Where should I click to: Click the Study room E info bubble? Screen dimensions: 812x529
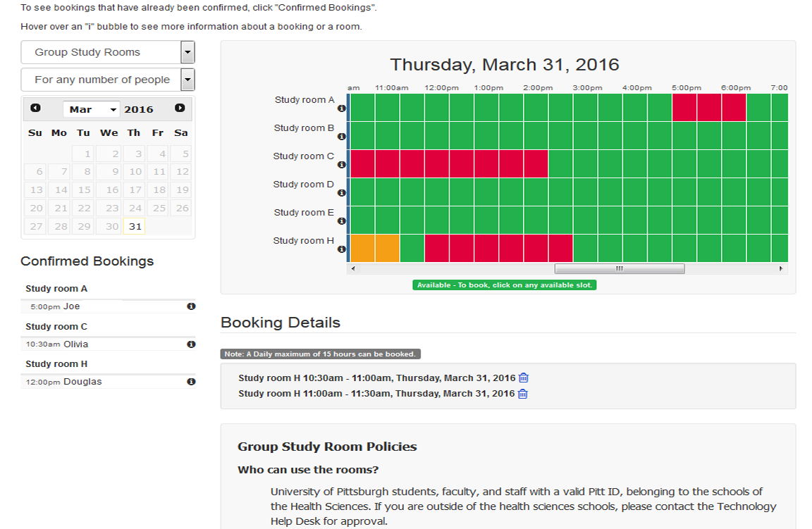click(x=341, y=220)
